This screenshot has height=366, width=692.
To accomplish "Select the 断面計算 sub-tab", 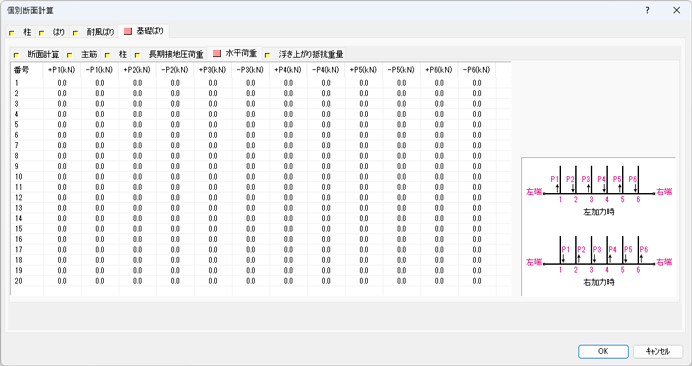I will coord(38,54).
